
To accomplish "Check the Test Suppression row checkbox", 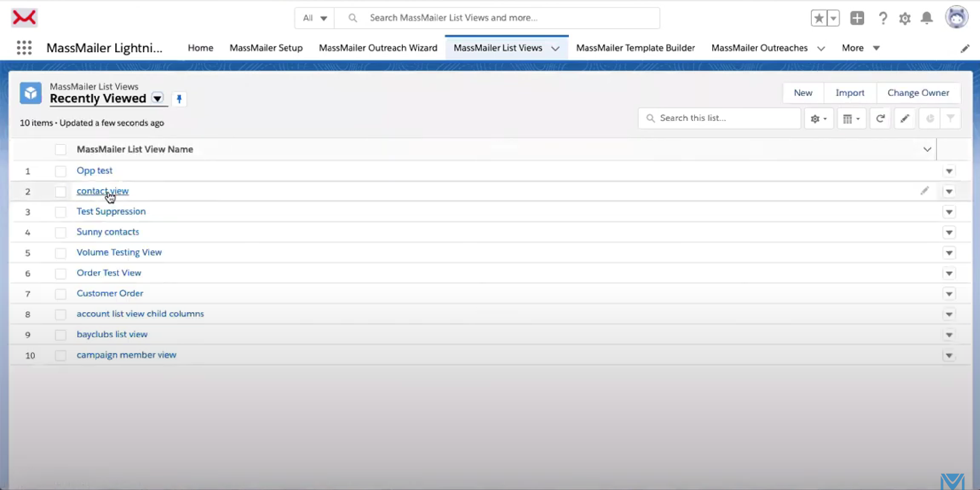I will coord(60,212).
